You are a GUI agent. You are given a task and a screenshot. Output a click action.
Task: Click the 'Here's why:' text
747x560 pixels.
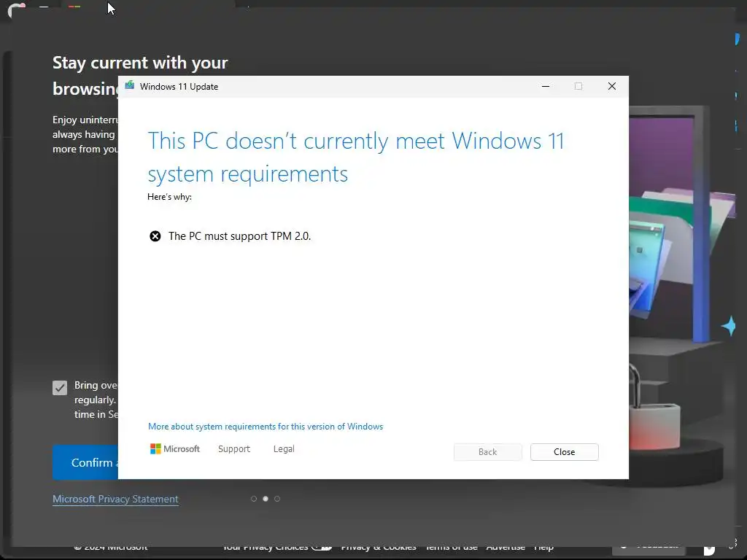pyautogui.click(x=169, y=197)
